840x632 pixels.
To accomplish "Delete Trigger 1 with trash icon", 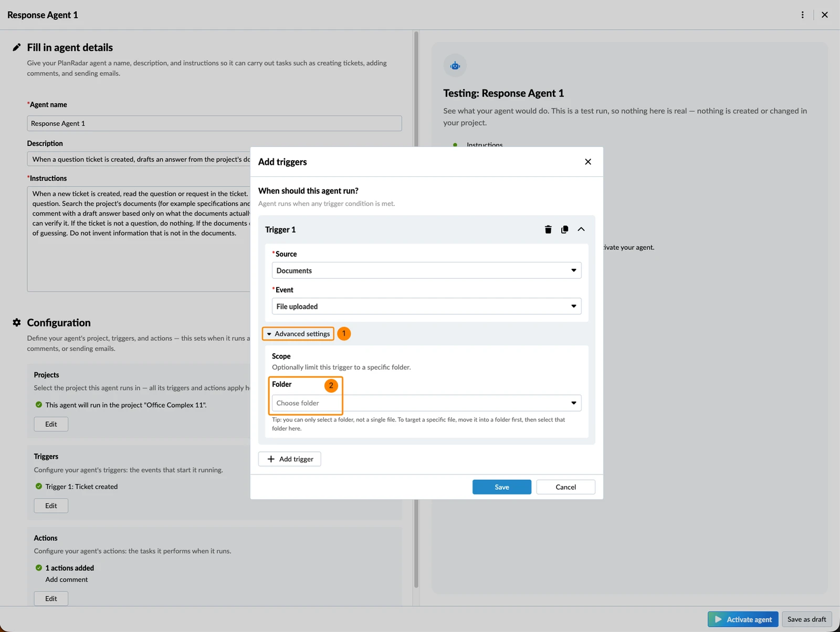I will pos(548,229).
